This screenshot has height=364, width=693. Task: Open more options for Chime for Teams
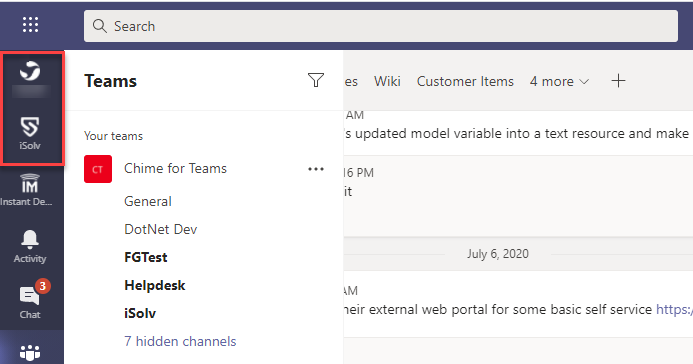[316, 169]
